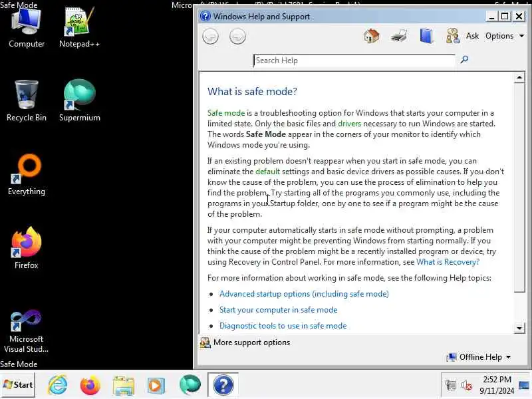
Task: Open the Options dropdown menu
Action: click(x=505, y=36)
